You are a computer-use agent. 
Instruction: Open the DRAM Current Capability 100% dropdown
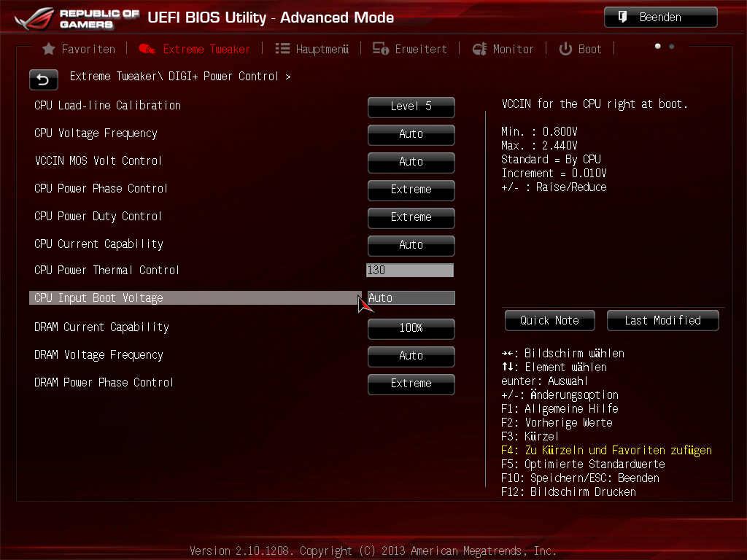point(411,328)
